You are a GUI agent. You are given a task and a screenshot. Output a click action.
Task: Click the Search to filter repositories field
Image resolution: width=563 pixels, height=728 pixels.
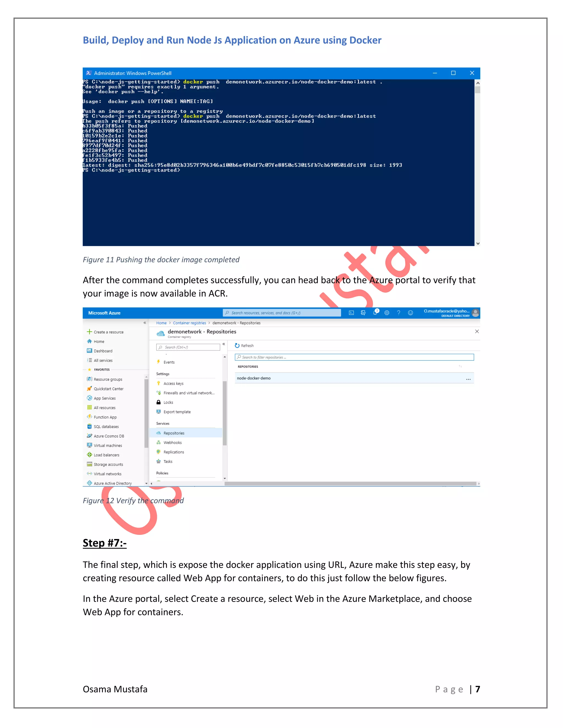[354, 357]
